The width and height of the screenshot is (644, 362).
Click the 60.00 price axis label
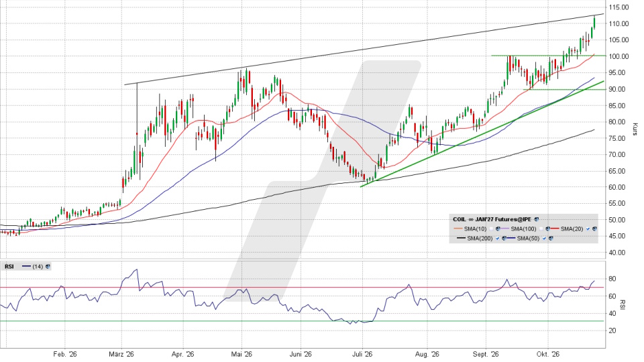click(617, 187)
